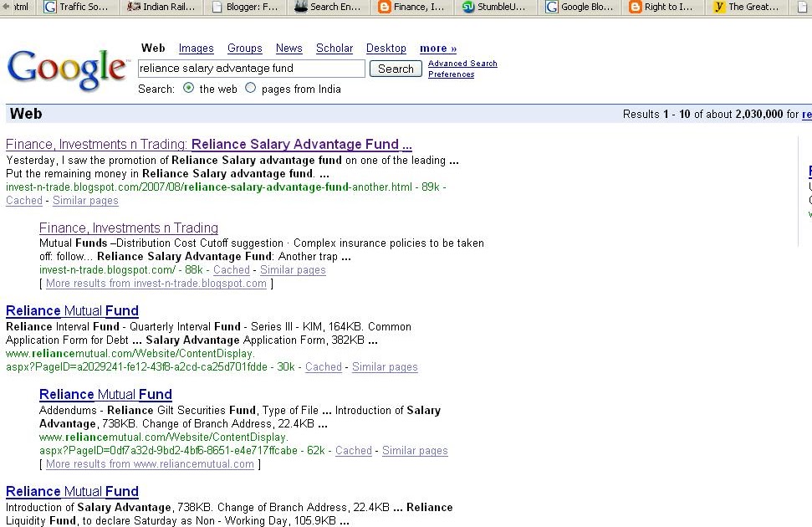Screen dimensions: 812x527
Task: Open 'More results from www.reliancemutual.com'
Action: pos(150,463)
